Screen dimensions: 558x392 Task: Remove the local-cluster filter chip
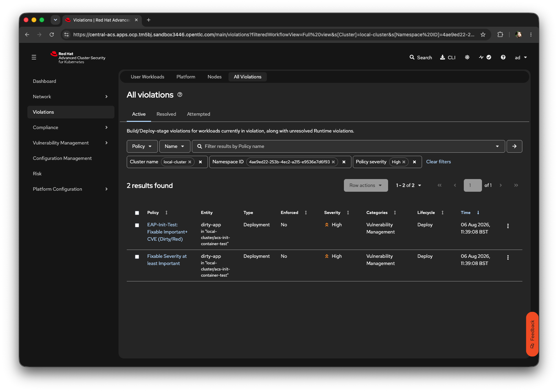point(190,162)
